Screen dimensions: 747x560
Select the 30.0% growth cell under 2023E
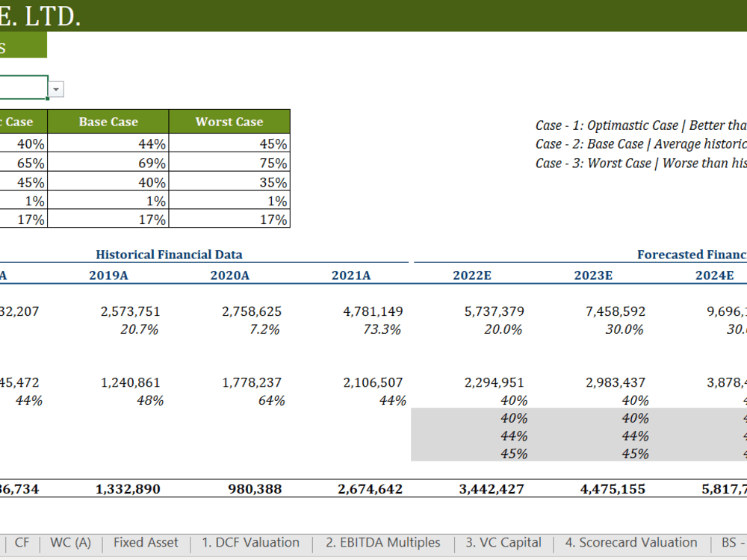pyautogui.click(x=624, y=329)
